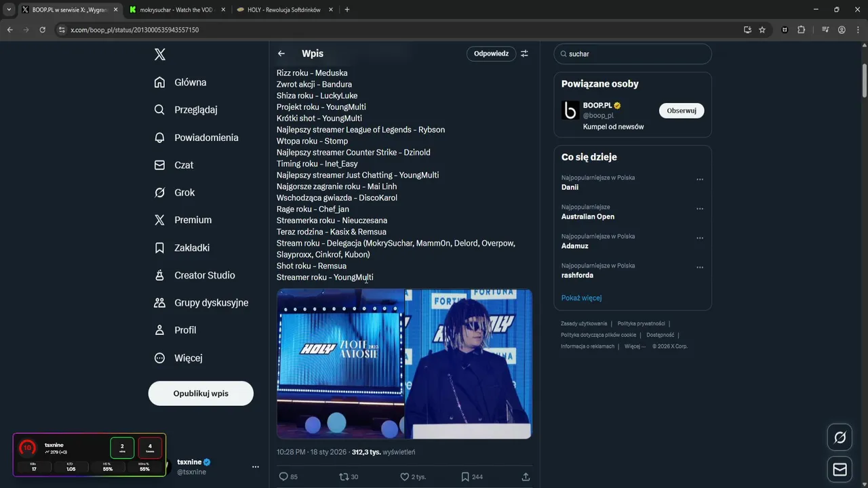The width and height of the screenshot is (868, 488).
Task: Open the media control icon in toolbar
Action: tap(825, 30)
